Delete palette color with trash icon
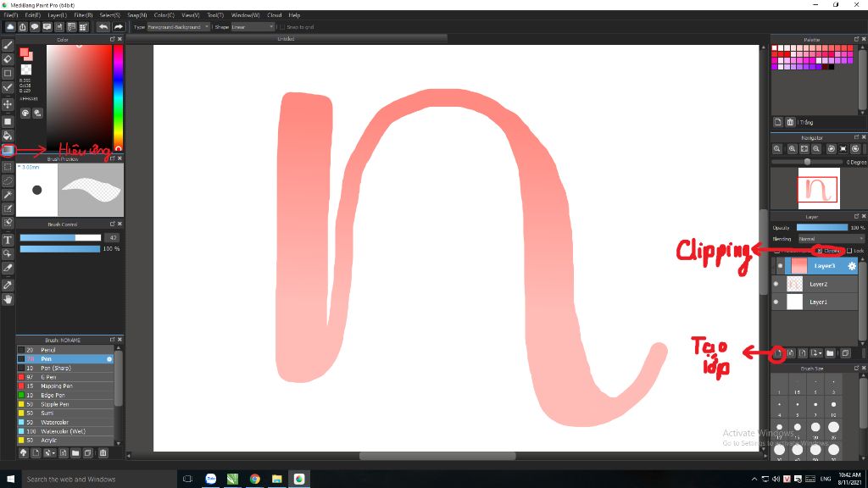 (790, 122)
